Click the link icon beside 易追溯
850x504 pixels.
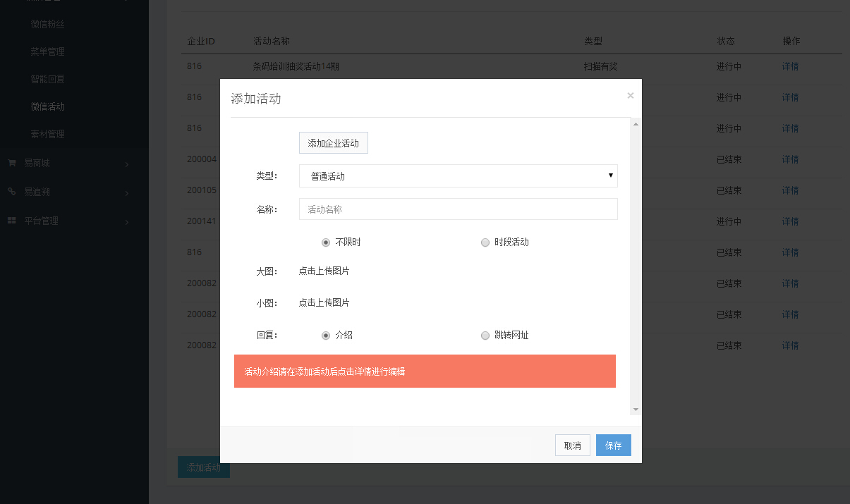11,192
